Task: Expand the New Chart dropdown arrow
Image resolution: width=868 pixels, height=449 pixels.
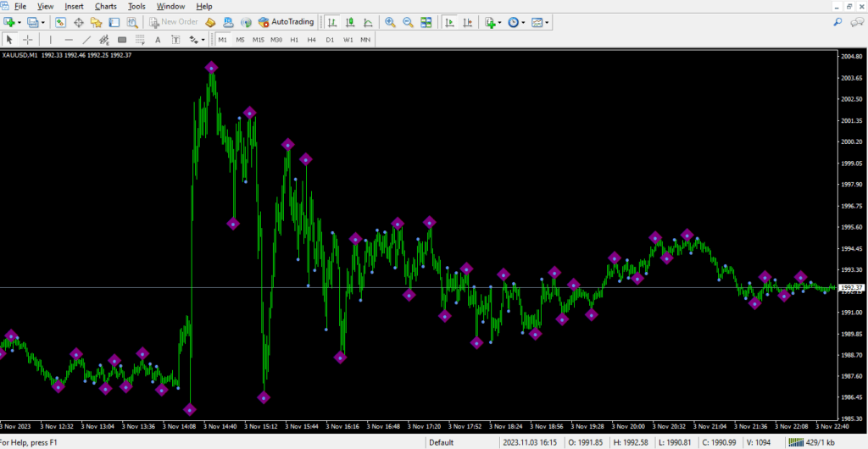Action: 21,22
